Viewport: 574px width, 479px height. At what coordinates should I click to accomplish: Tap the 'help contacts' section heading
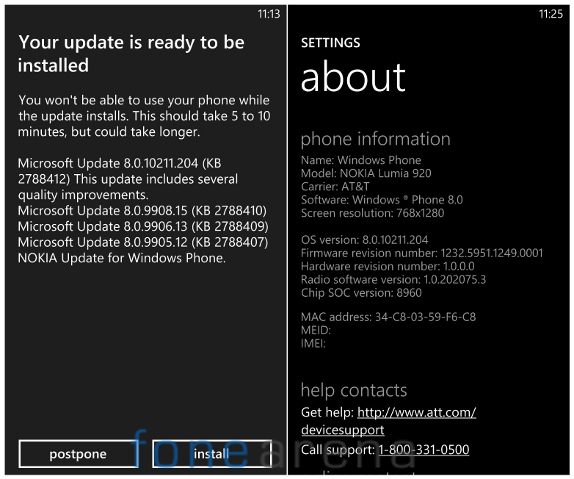(x=354, y=391)
